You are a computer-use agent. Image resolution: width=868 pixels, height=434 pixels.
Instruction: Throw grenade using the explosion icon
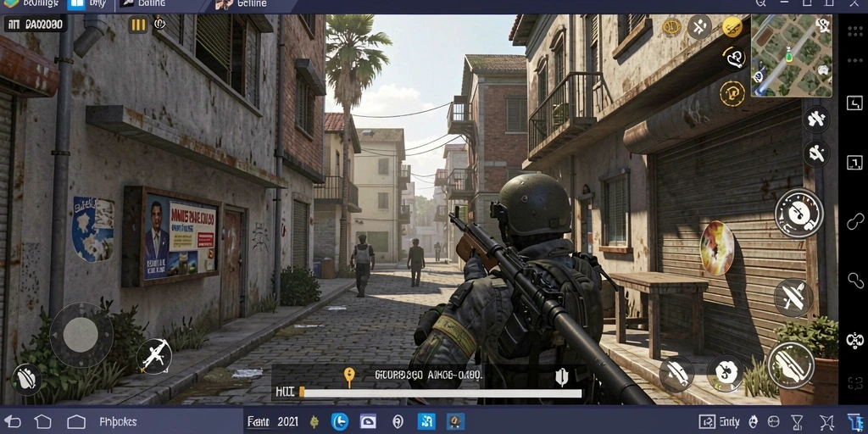[717, 248]
